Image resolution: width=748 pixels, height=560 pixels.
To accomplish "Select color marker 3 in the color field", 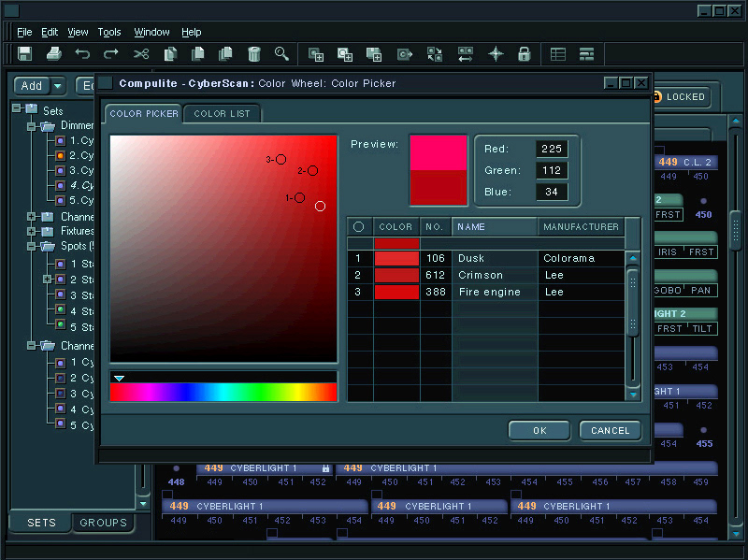I will click(x=281, y=159).
